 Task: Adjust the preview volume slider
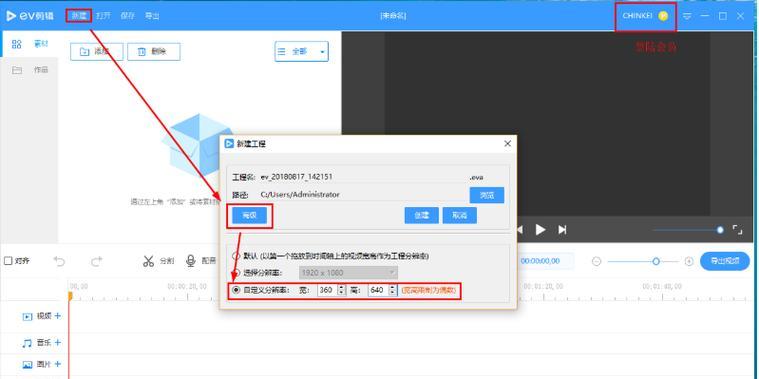(x=688, y=230)
